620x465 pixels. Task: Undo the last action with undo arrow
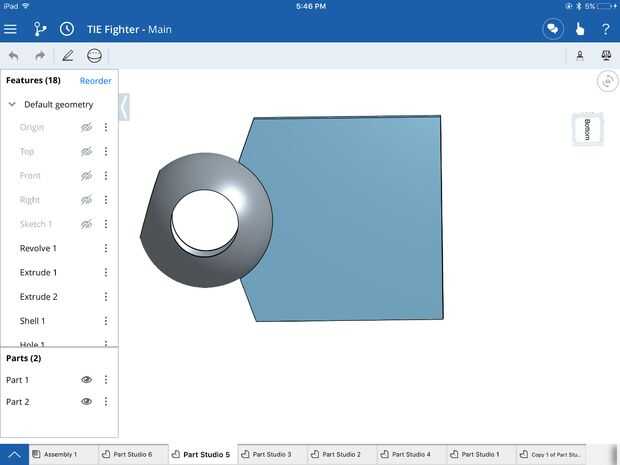pyautogui.click(x=14, y=56)
